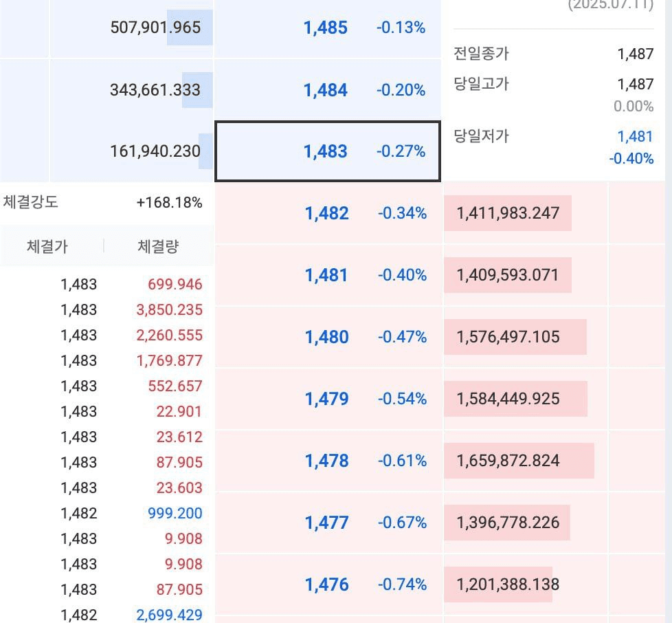The height and width of the screenshot is (623, 672).
Task: Click the 343,661.333 ask quantity cell
Action: [155, 90]
